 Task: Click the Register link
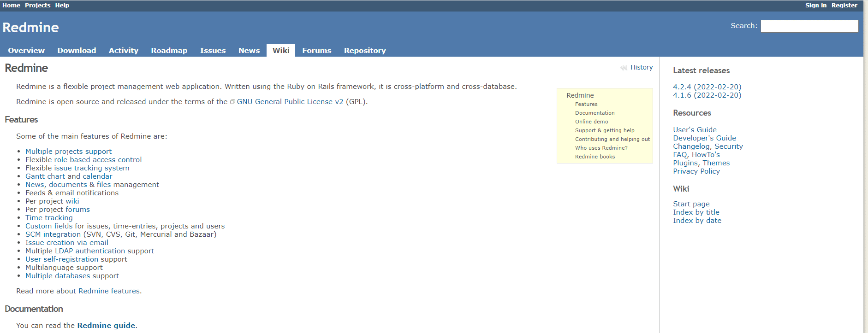(x=844, y=6)
